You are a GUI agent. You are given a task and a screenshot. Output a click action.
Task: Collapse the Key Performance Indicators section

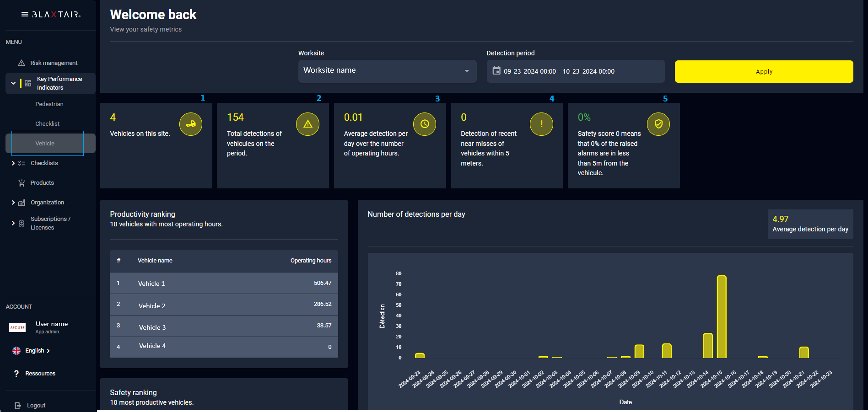pos(13,83)
